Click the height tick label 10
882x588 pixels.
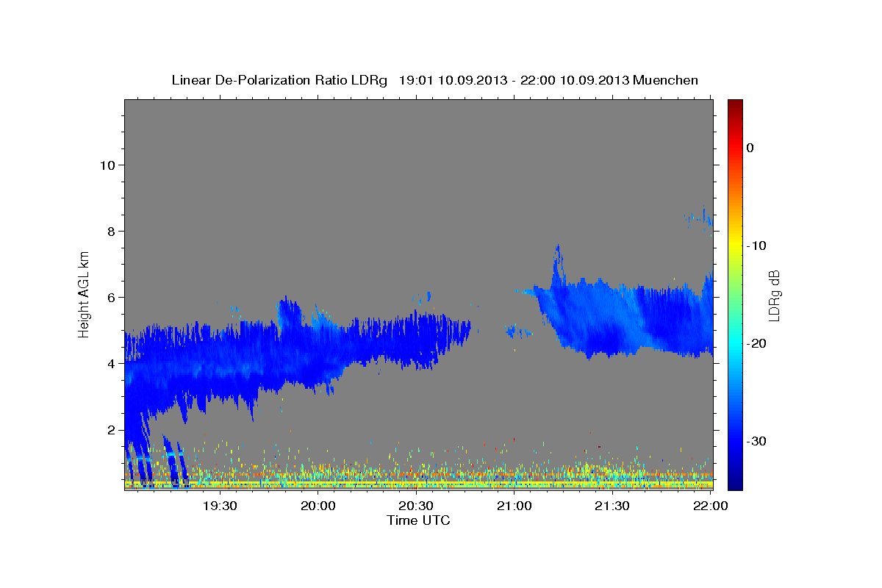pyautogui.click(x=107, y=165)
